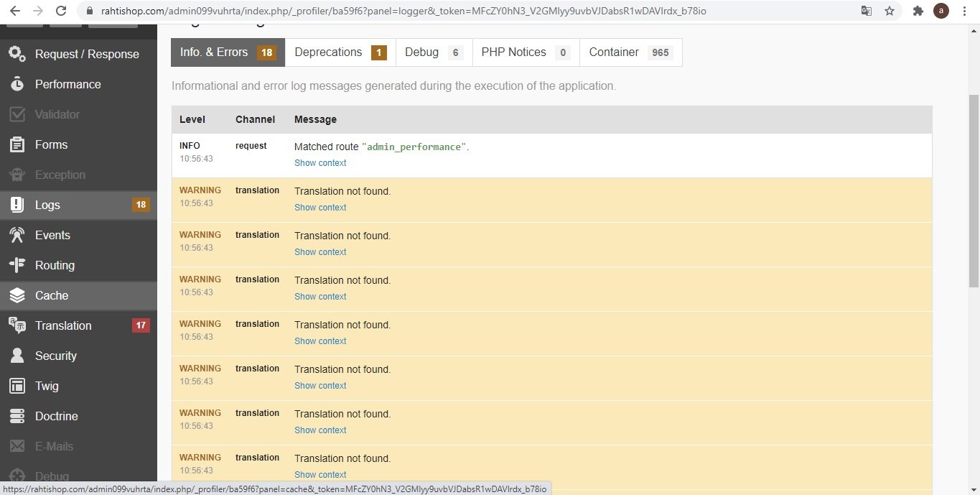The width and height of the screenshot is (980, 495).
Task: Click the Events antenna icon
Action: pos(17,235)
